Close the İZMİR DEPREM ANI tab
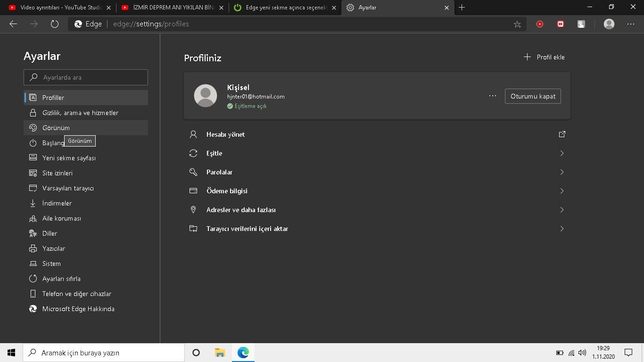The height and width of the screenshot is (362, 644). 222,8
